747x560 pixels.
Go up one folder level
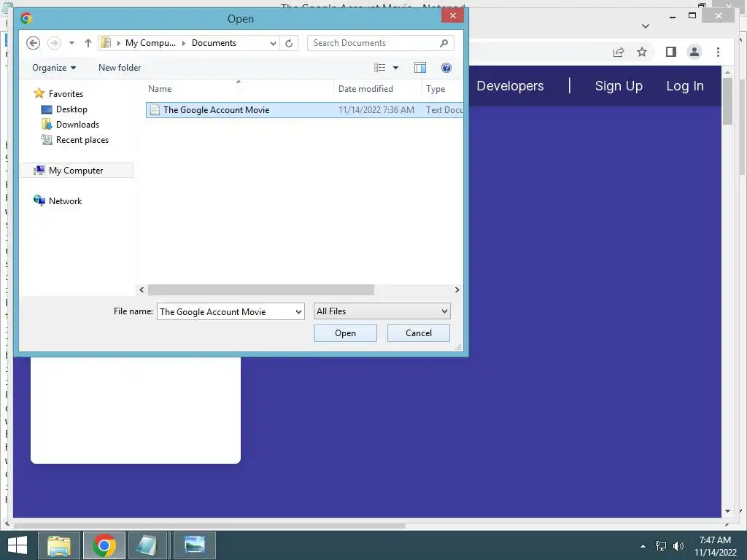(x=88, y=43)
